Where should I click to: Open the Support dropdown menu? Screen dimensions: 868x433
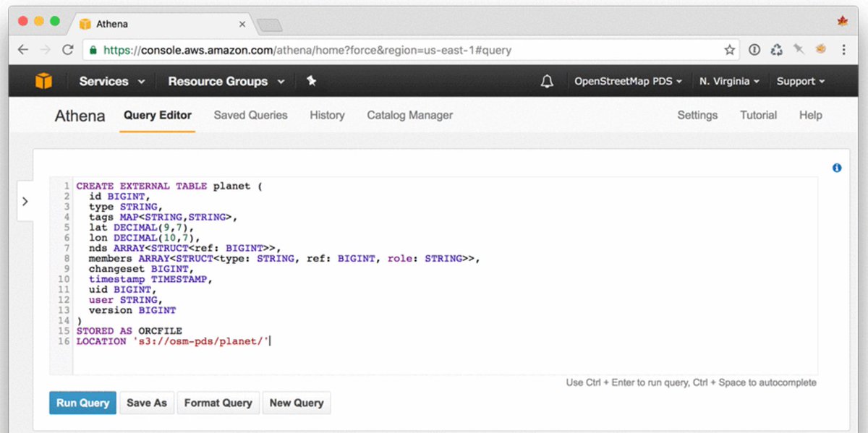click(x=801, y=82)
